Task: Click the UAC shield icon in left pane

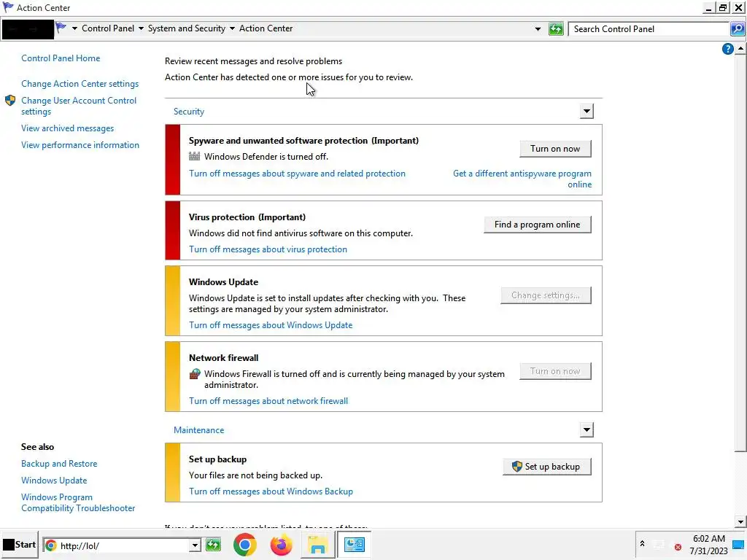Action: click(10, 101)
